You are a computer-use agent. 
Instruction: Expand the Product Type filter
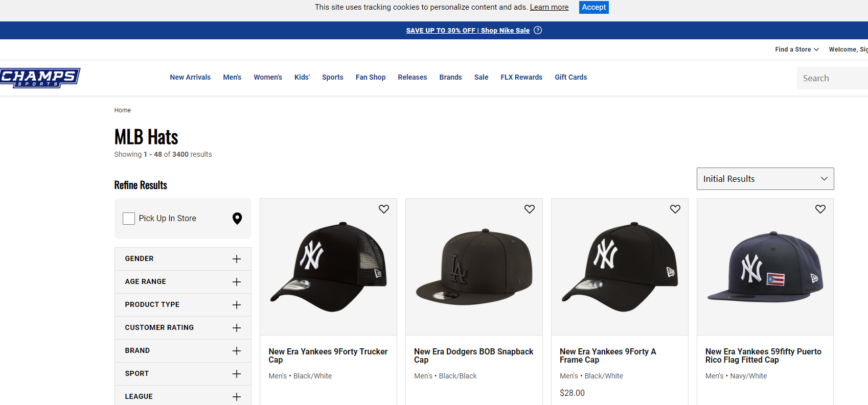point(183,305)
